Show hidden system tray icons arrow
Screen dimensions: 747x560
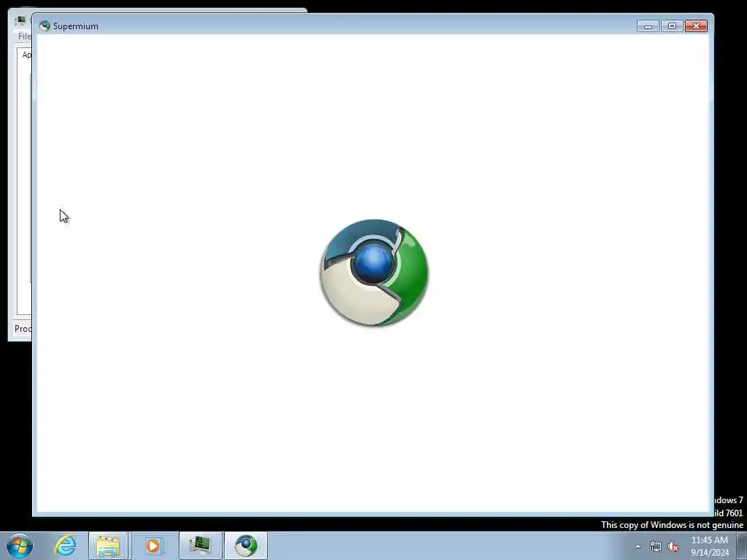coord(638,547)
